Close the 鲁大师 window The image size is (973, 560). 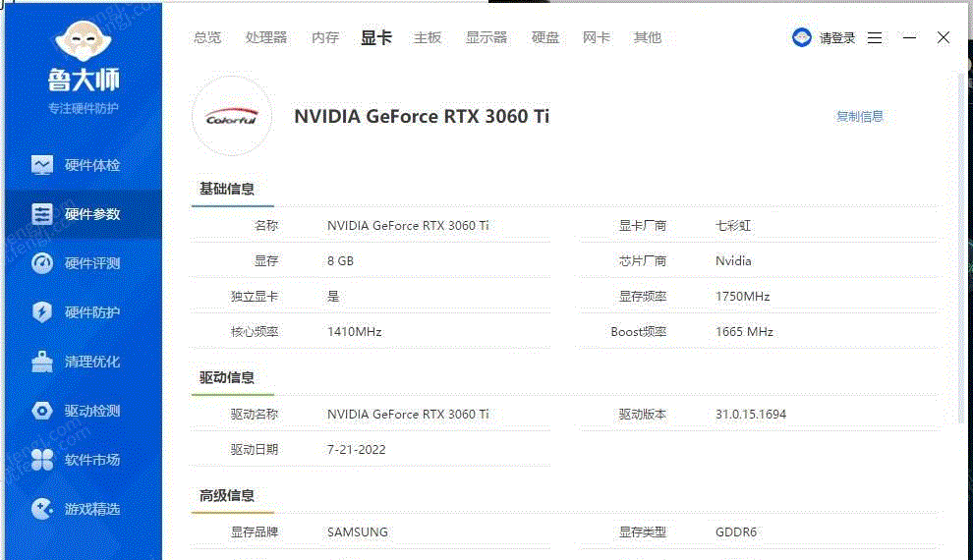click(944, 38)
